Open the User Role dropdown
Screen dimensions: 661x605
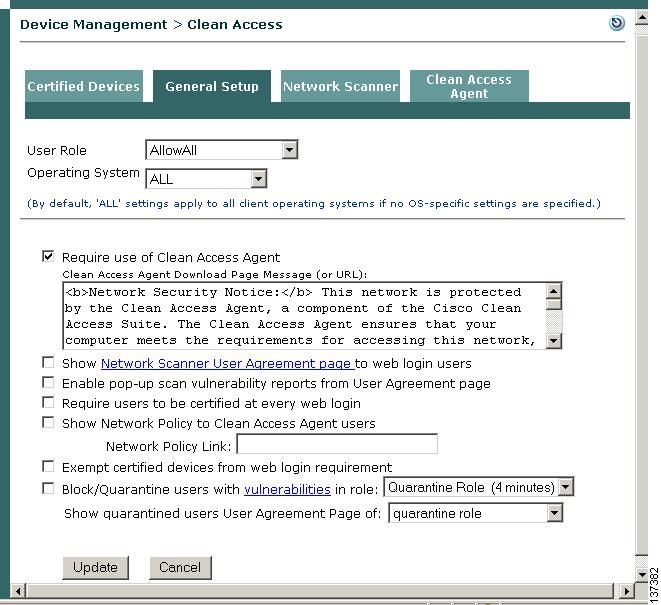click(x=289, y=150)
